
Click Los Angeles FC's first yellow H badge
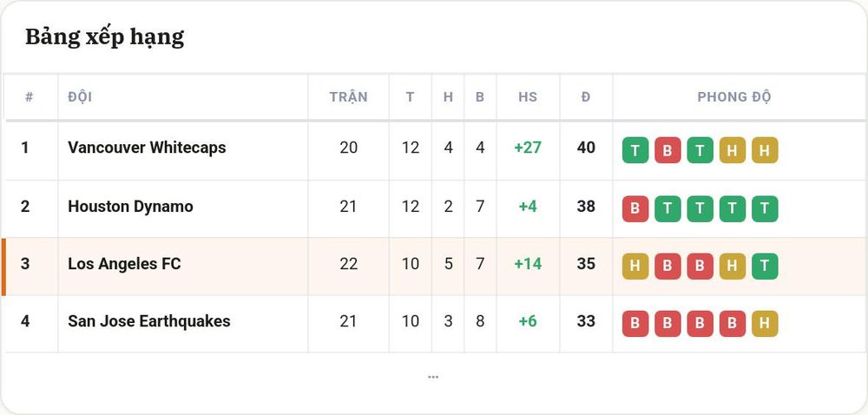tap(635, 267)
